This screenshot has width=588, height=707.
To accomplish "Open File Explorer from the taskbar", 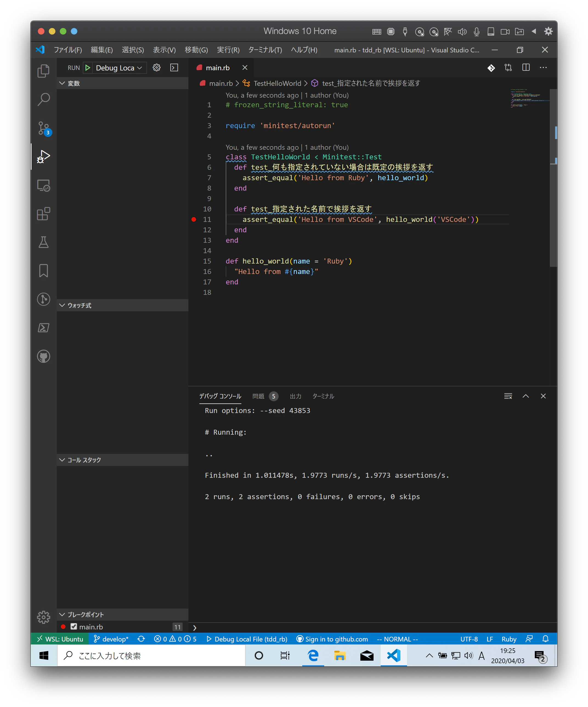I will pos(340,655).
